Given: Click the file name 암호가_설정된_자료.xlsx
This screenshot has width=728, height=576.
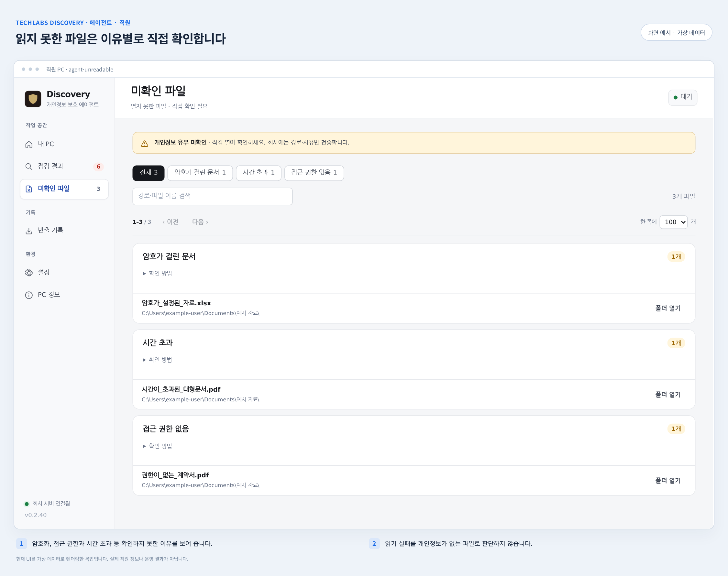Looking at the screenshot, I should point(176,303).
